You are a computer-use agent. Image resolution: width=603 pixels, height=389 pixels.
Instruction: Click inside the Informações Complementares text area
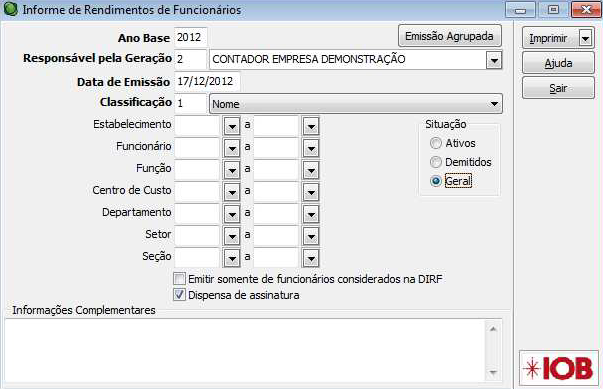click(245, 350)
